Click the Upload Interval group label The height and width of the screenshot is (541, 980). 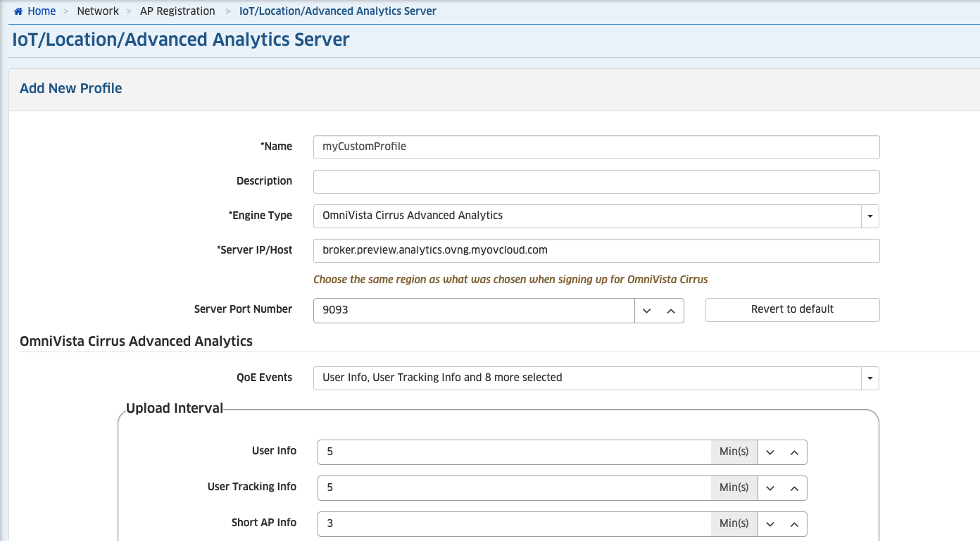pos(175,409)
